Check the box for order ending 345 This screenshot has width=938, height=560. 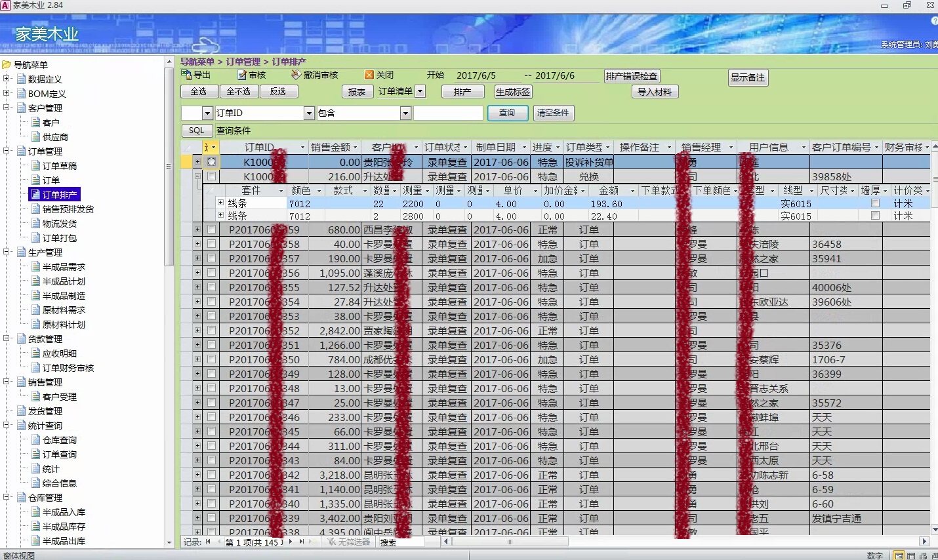(x=211, y=431)
